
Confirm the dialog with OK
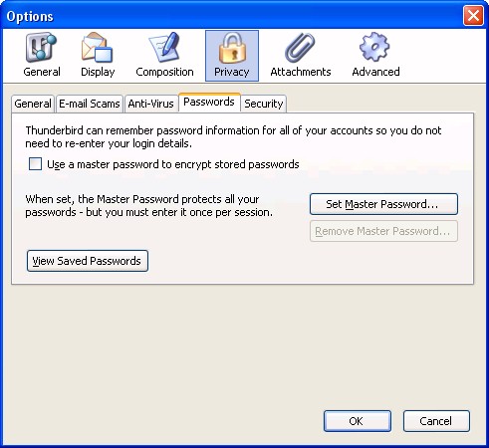[358, 421]
